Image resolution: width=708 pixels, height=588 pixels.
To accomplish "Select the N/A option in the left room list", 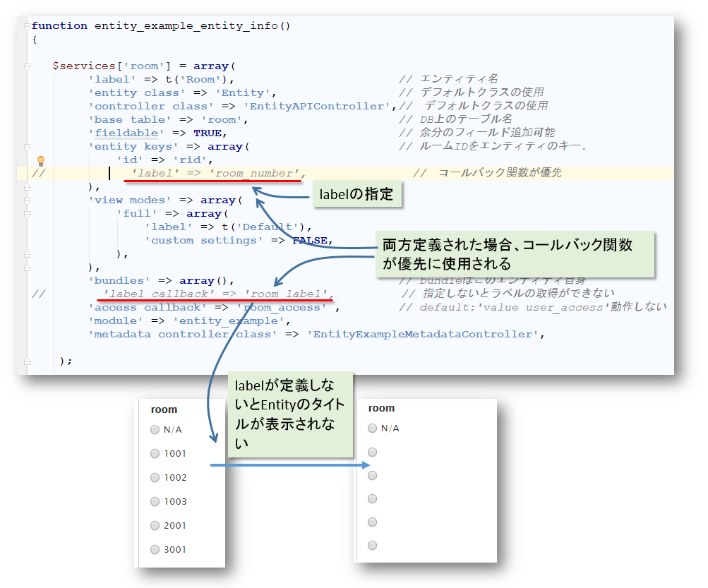I will tap(155, 429).
